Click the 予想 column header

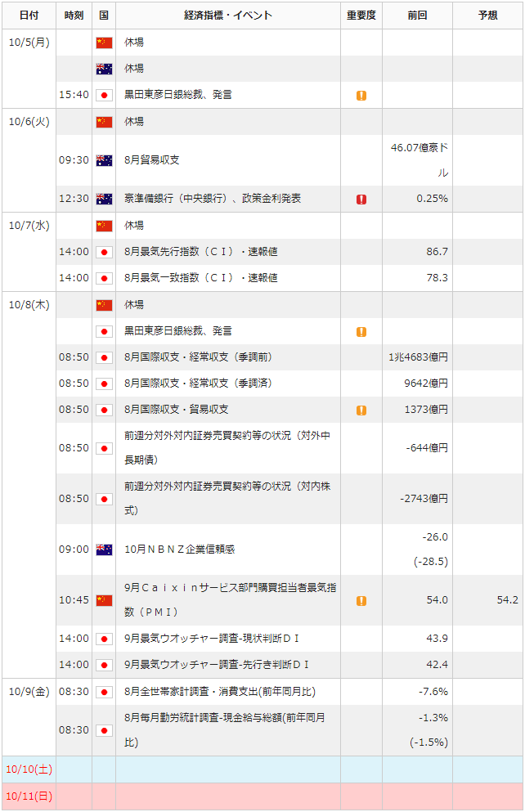[487, 16]
